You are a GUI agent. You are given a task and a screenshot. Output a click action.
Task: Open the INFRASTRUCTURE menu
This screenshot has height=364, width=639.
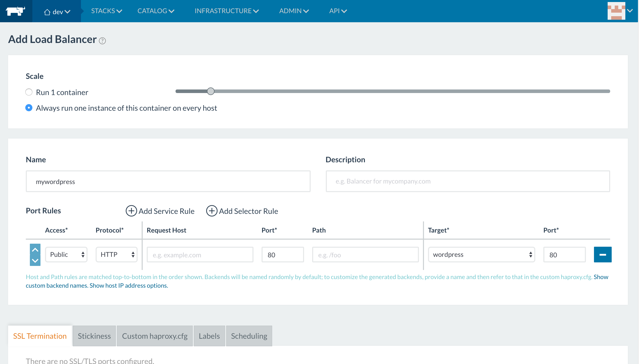tap(226, 11)
